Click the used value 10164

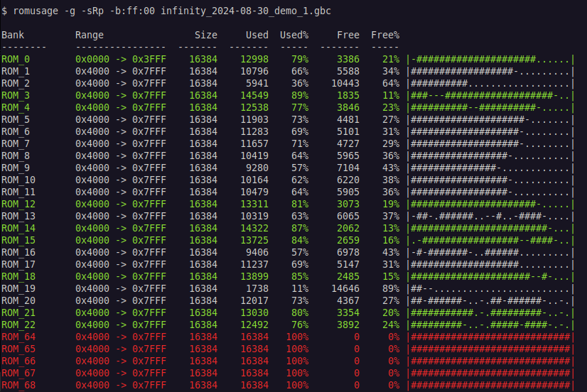(254, 180)
